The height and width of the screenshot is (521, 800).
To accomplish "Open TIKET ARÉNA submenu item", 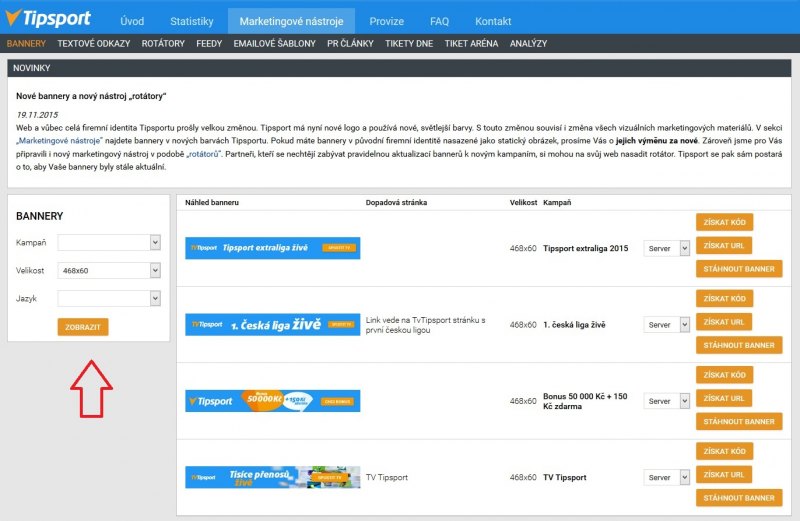I will pos(471,44).
